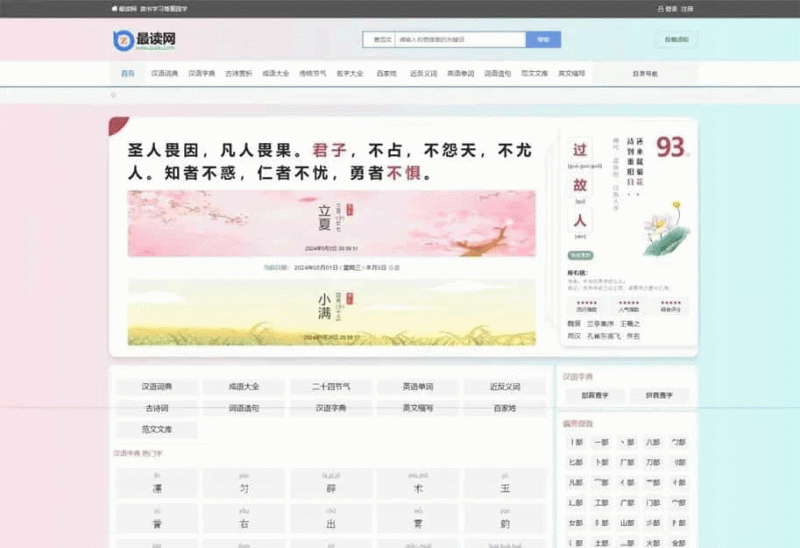Click the 注册 link at top right
This screenshot has height=548, width=800.
point(687,9)
